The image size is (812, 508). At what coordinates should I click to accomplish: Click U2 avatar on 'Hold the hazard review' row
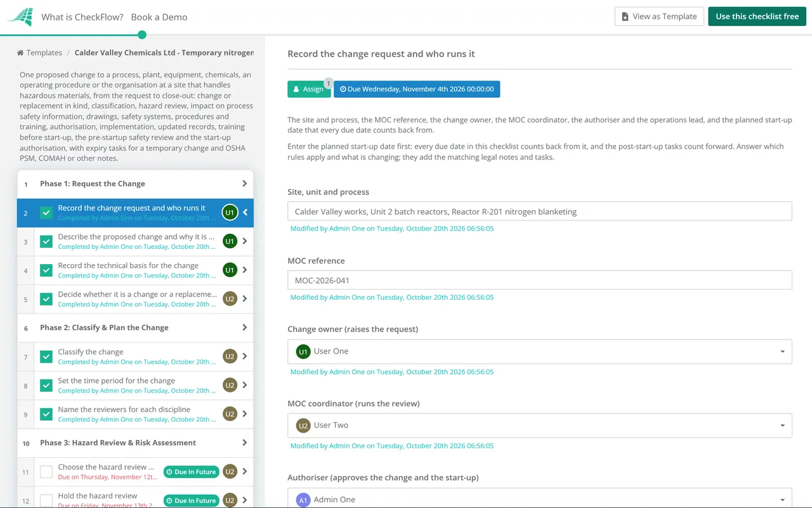tap(230, 500)
